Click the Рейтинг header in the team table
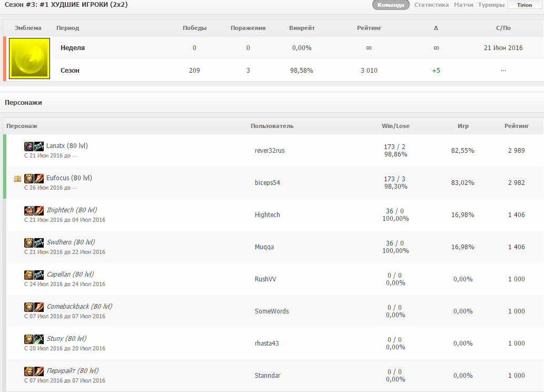Image resolution: width=544 pixels, height=392 pixels. coord(369,28)
